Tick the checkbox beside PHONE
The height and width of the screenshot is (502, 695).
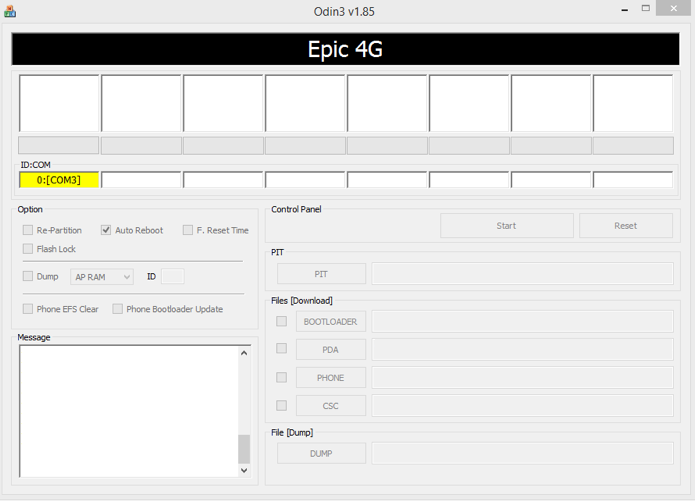tap(281, 377)
